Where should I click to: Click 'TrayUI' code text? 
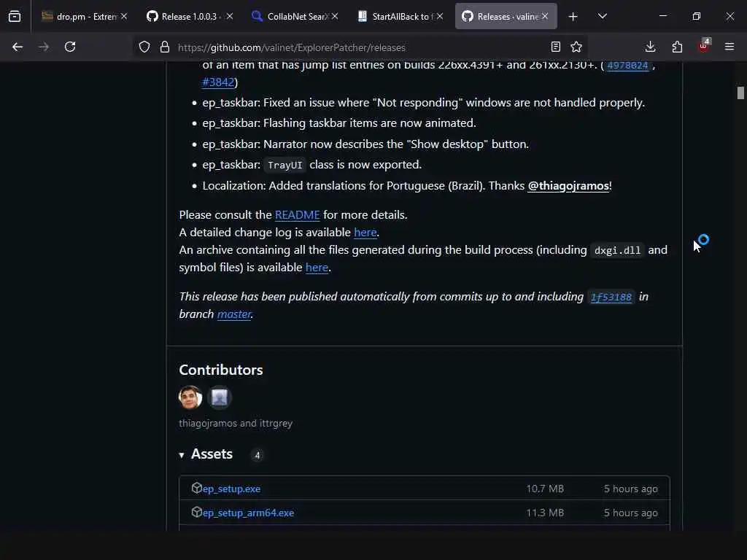tap(285, 166)
